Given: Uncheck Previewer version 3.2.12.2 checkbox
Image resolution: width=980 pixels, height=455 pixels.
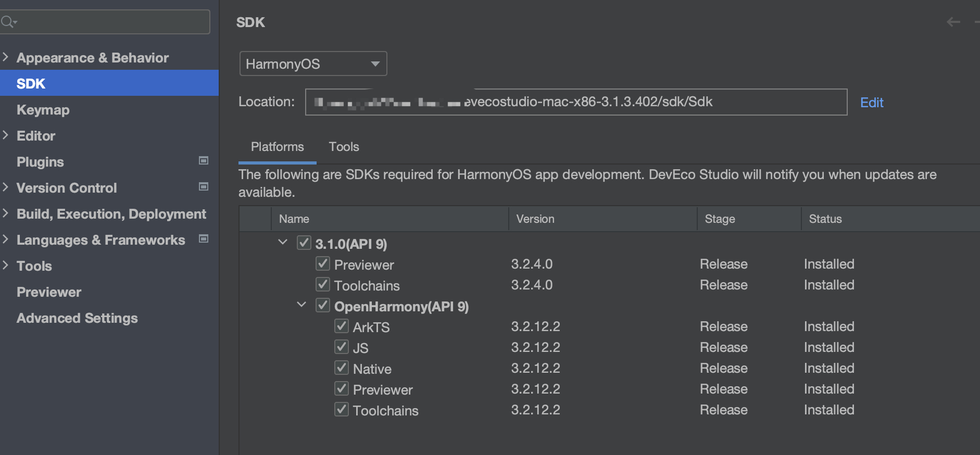Looking at the screenshot, I should tap(342, 388).
